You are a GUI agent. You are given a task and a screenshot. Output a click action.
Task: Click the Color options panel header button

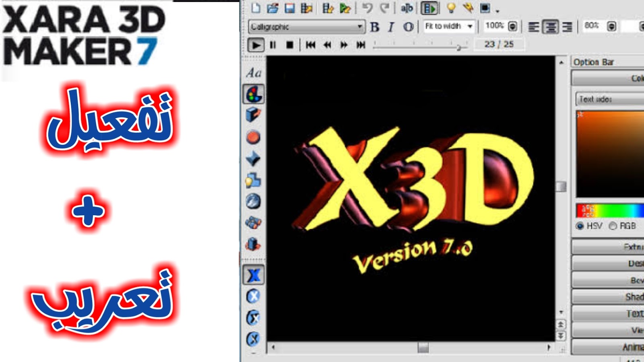click(x=608, y=78)
